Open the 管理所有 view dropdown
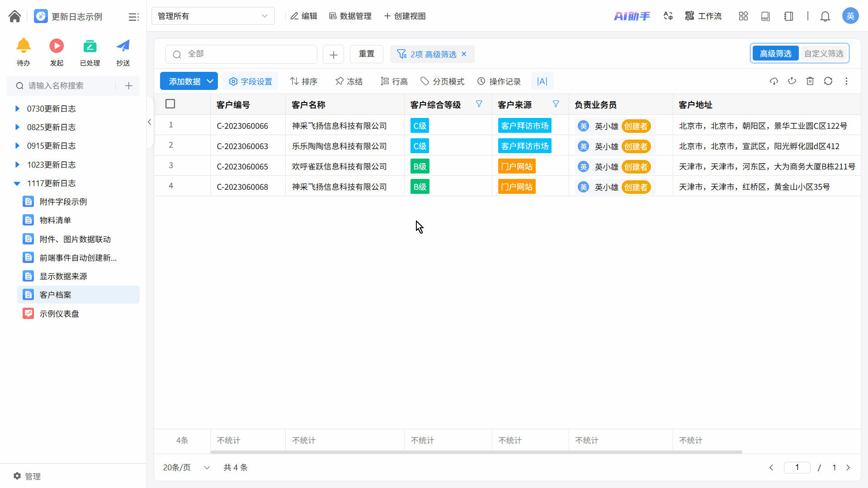 (x=213, y=16)
